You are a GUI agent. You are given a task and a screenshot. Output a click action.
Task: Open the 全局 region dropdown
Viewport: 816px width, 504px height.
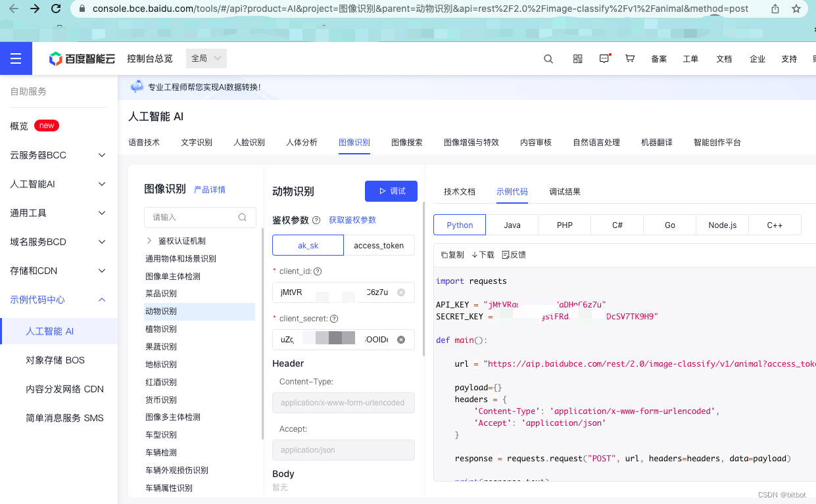[x=206, y=58]
